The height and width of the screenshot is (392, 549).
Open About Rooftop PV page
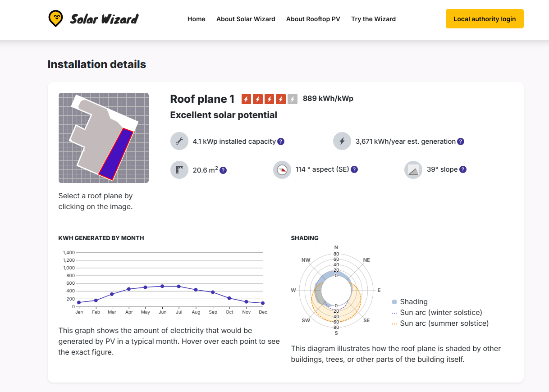coord(313,19)
